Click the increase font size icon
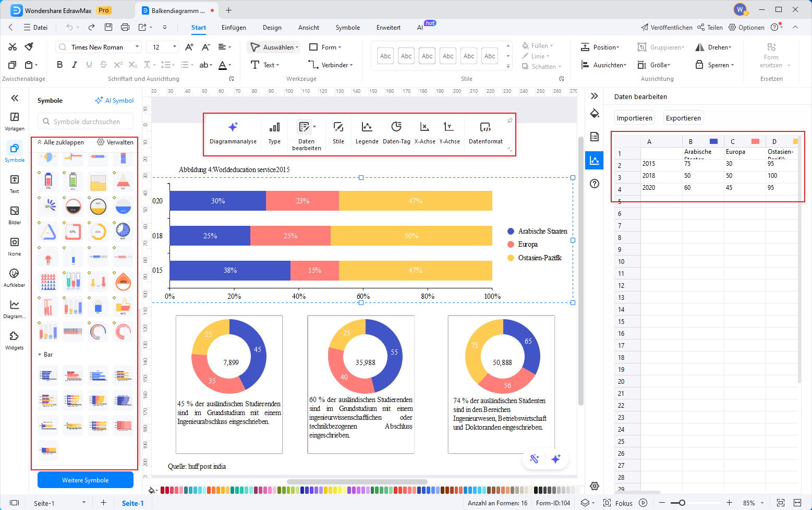812x510 pixels. 189,47
